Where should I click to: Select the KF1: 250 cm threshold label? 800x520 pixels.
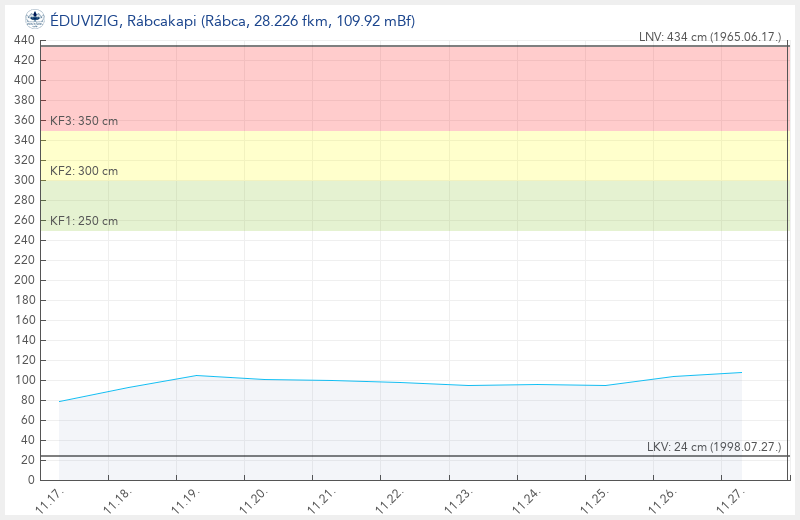pyautogui.click(x=84, y=221)
